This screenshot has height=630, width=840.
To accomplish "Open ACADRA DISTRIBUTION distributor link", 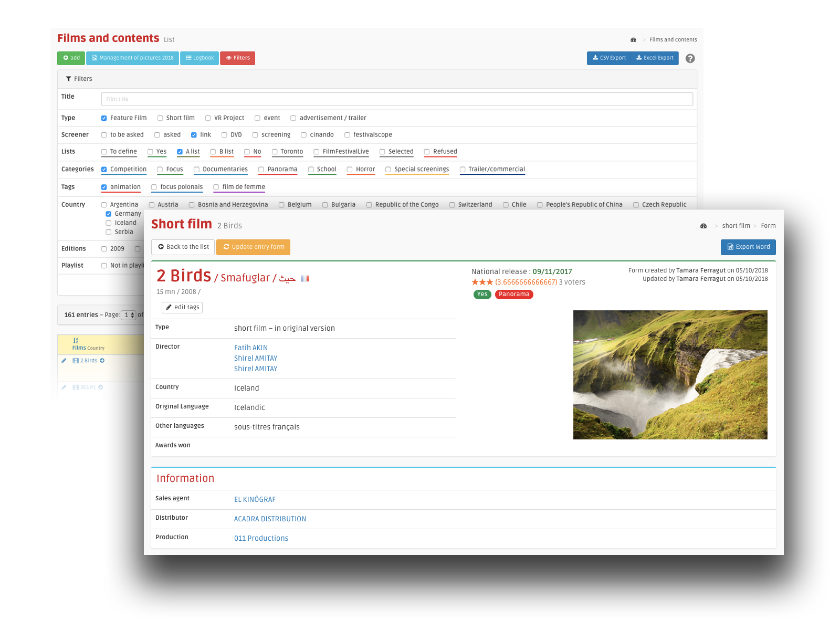I will point(270,519).
